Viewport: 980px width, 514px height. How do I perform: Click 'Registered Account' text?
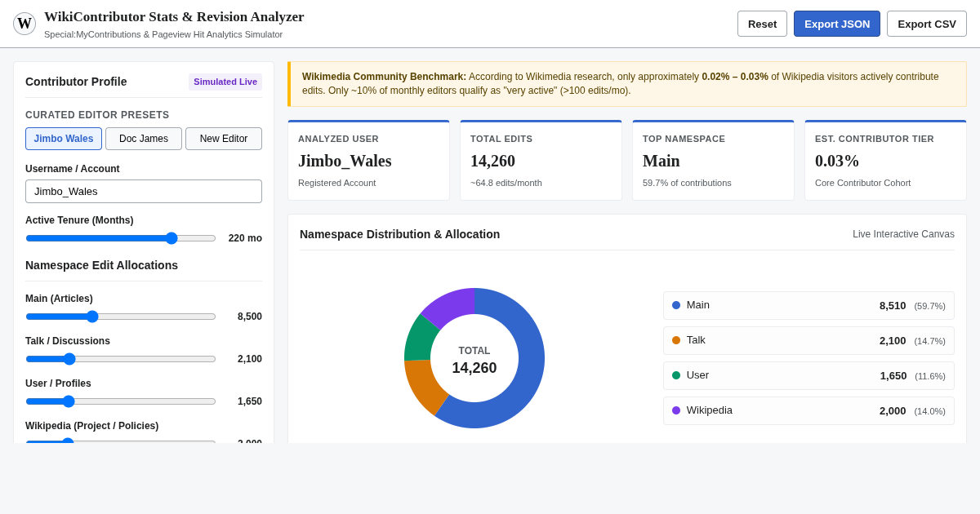pyautogui.click(x=336, y=183)
